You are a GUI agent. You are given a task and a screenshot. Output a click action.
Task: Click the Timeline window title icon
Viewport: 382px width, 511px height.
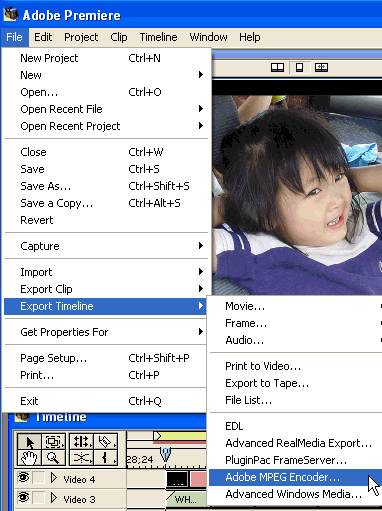pyautogui.click(x=21, y=417)
